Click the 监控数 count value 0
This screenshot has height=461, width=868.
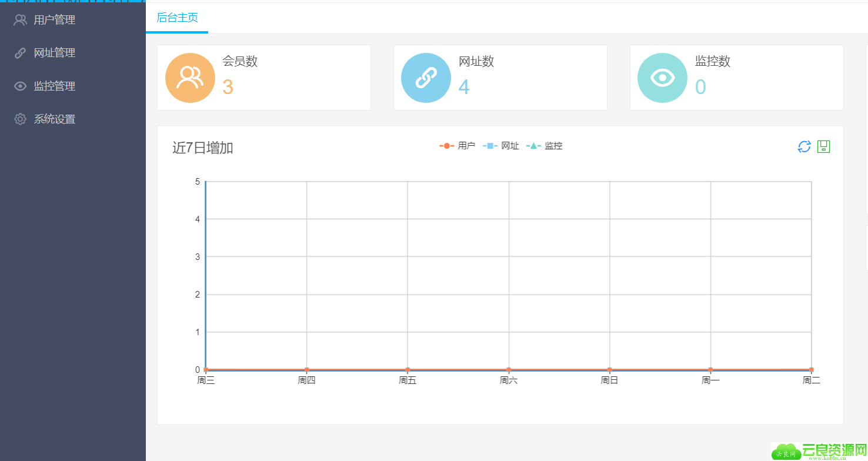pos(700,87)
